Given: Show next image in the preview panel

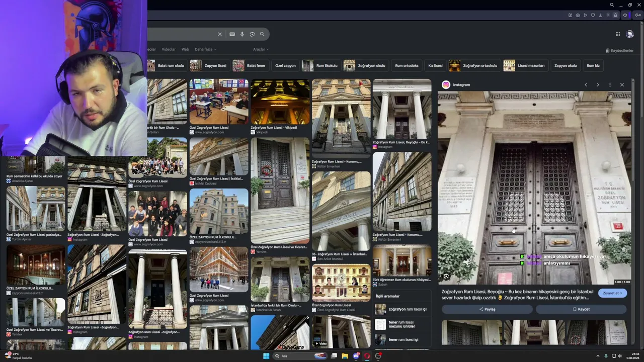Looking at the screenshot, I should (598, 85).
